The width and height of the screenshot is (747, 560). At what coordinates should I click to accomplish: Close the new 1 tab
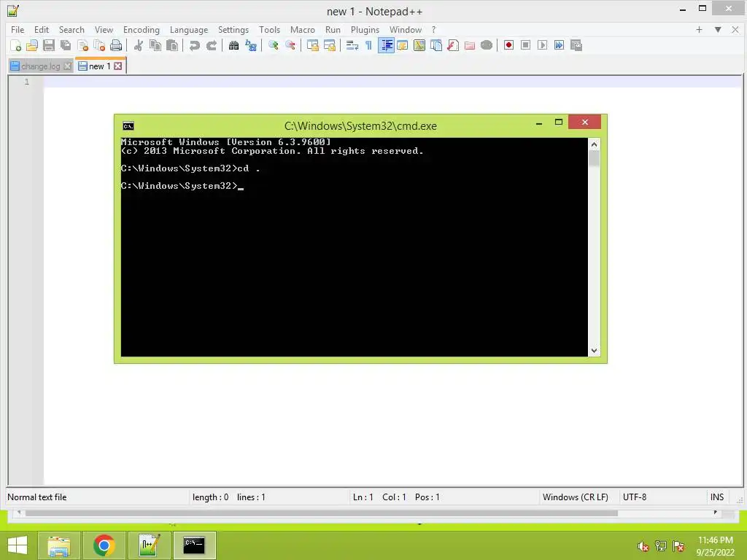117,66
